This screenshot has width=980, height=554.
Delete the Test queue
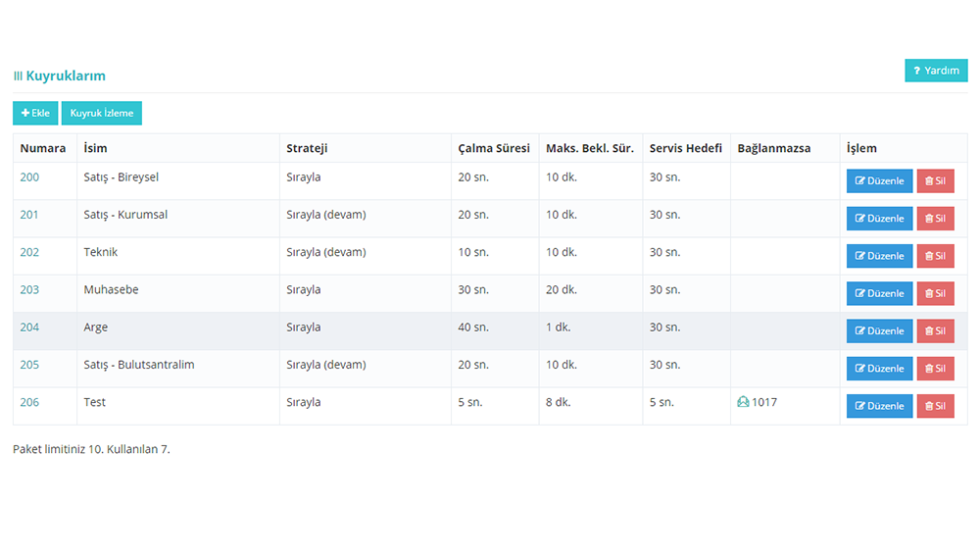(x=935, y=406)
